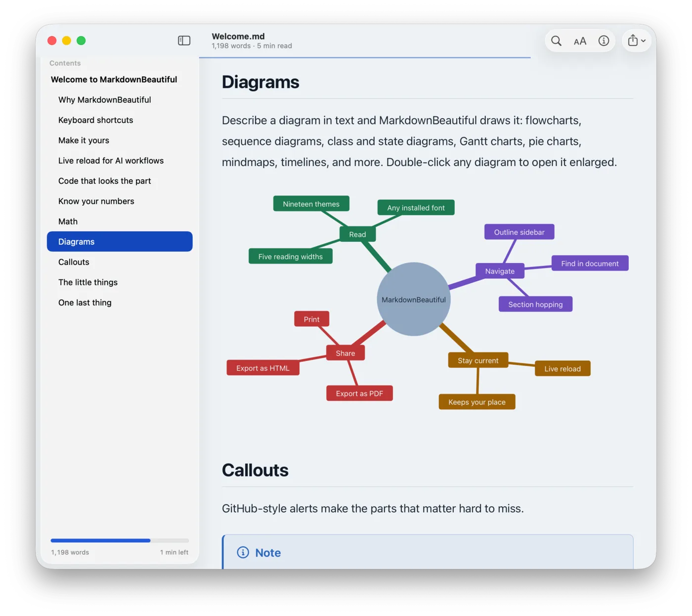The width and height of the screenshot is (692, 616).
Task: Click the Keeps your place node
Action: click(477, 402)
